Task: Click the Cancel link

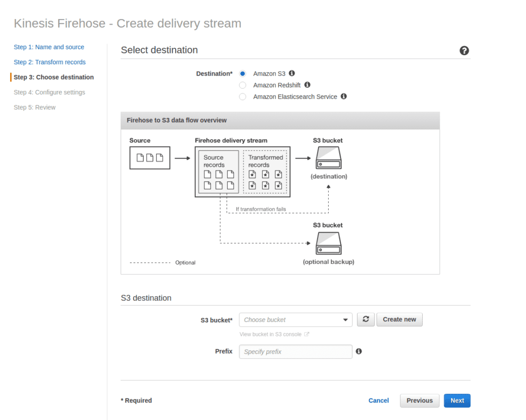Action: tap(379, 400)
